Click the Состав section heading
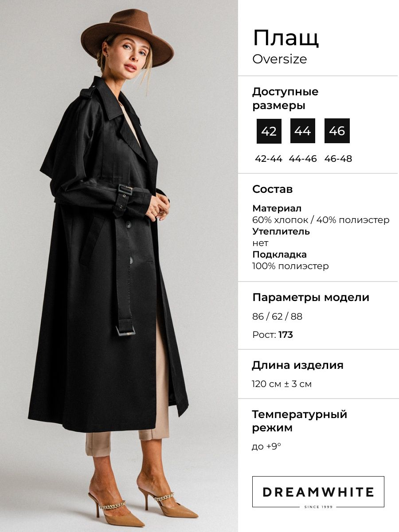 pos(273,189)
